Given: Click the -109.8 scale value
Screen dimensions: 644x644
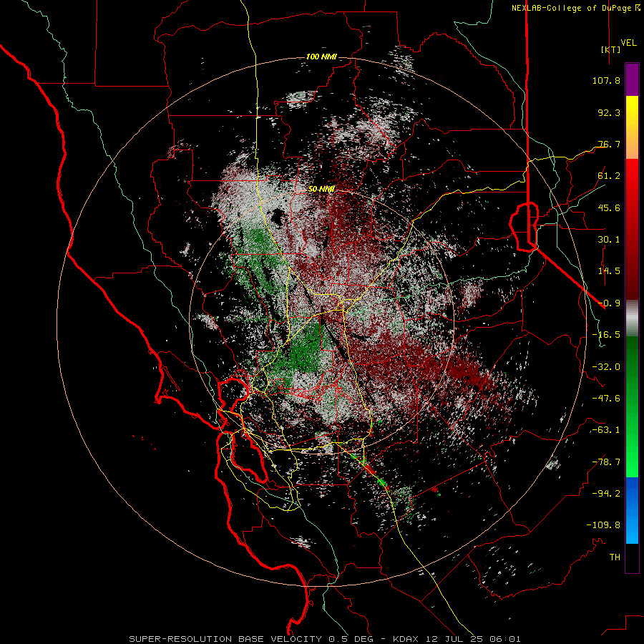Looking at the screenshot, I should pyautogui.click(x=603, y=525).
